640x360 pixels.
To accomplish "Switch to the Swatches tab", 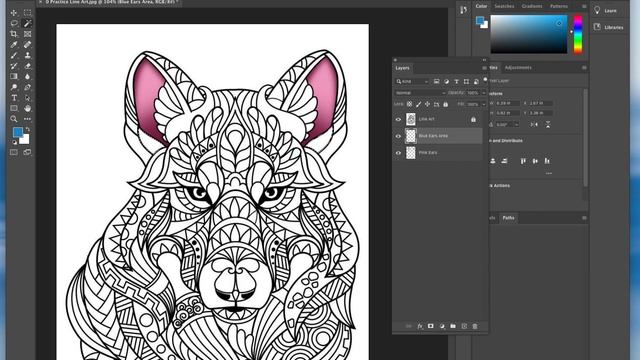I will 504,6.
